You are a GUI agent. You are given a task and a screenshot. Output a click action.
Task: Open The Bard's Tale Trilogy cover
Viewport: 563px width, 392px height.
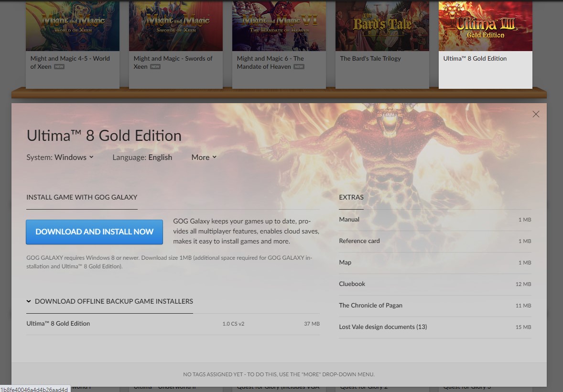[382, 26]
